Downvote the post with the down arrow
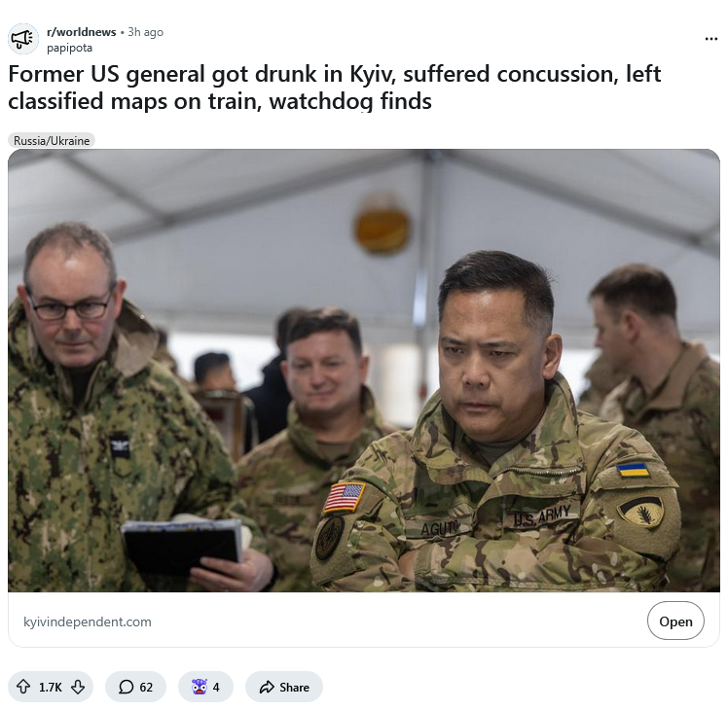This screenshot has width=728, height=710. [78, 687]
